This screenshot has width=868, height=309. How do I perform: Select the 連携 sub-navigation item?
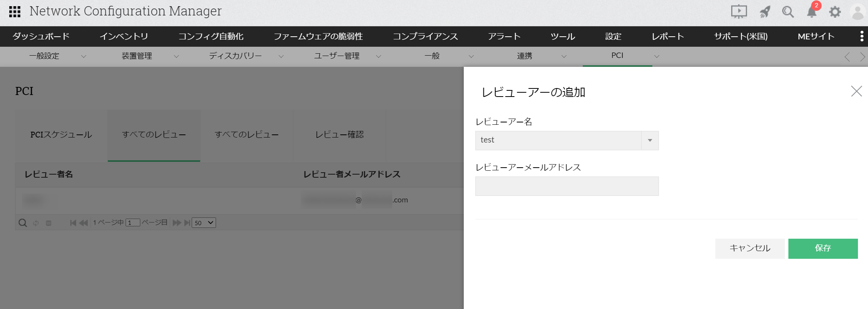tap(524, 56)
